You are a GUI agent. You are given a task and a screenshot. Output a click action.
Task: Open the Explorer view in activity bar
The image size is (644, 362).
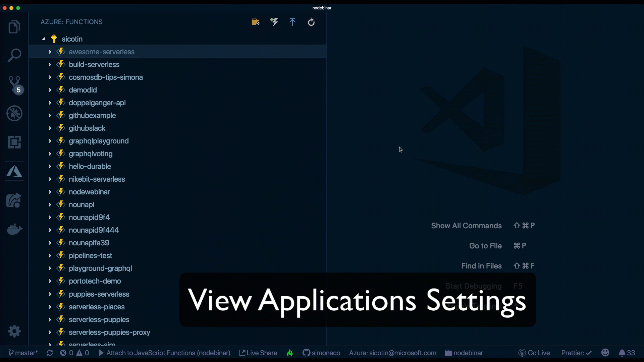tap(14, 27)
